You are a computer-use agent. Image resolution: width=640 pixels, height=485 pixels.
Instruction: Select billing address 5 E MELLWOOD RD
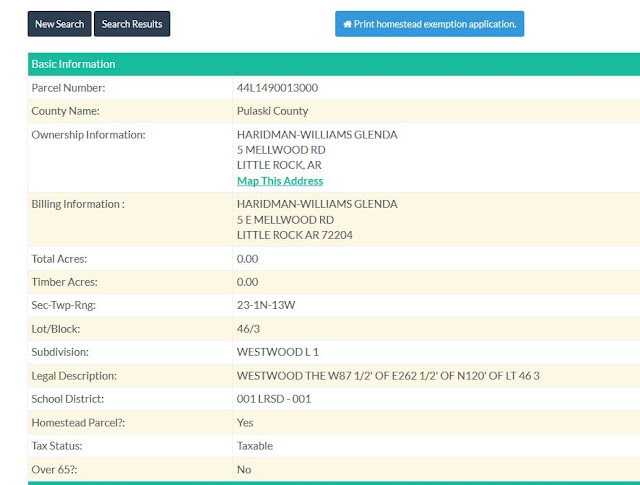285,220
